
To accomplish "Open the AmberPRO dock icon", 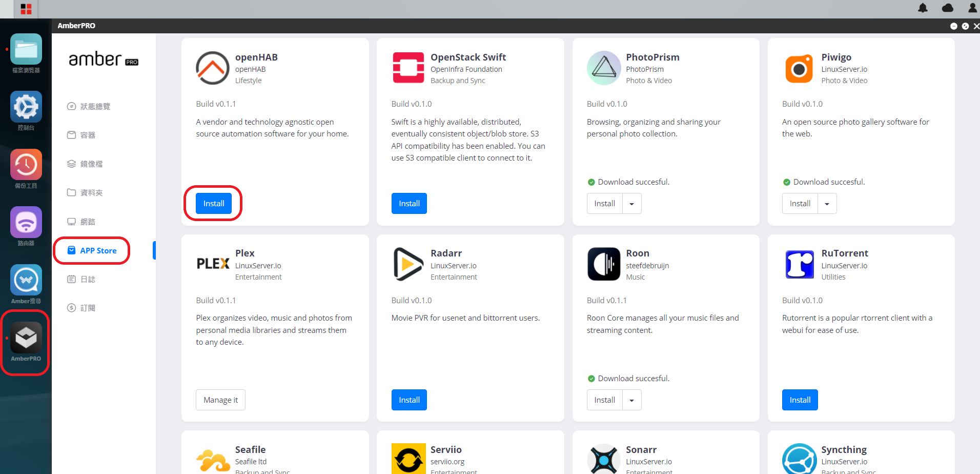I will [x=26, y=338].
